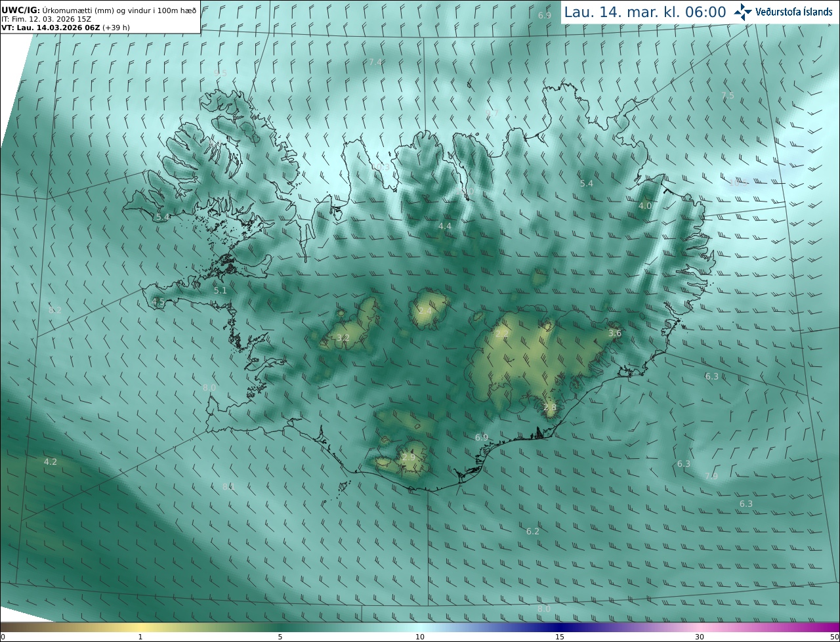Click the dark blue color scale segment near 15
The width and height of the screenshot is (840, 642).
[560, 627]
